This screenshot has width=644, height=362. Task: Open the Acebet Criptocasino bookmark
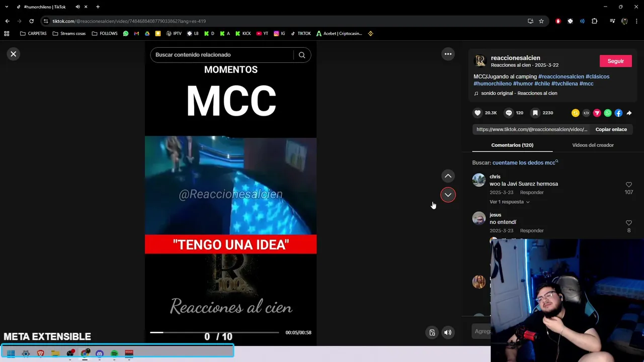click(x=339, y=34)
